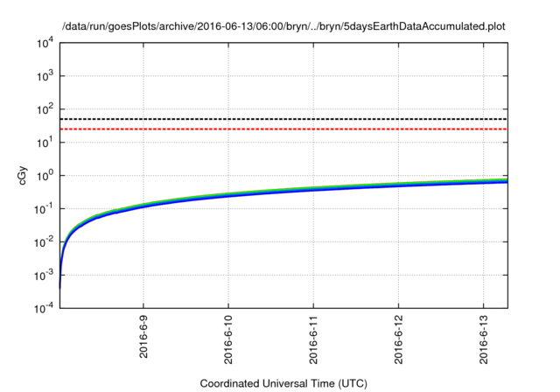Click the black dashed threshold line
Image resolution: width=560 pixels, height=392 pixels.
coord(283,119)
